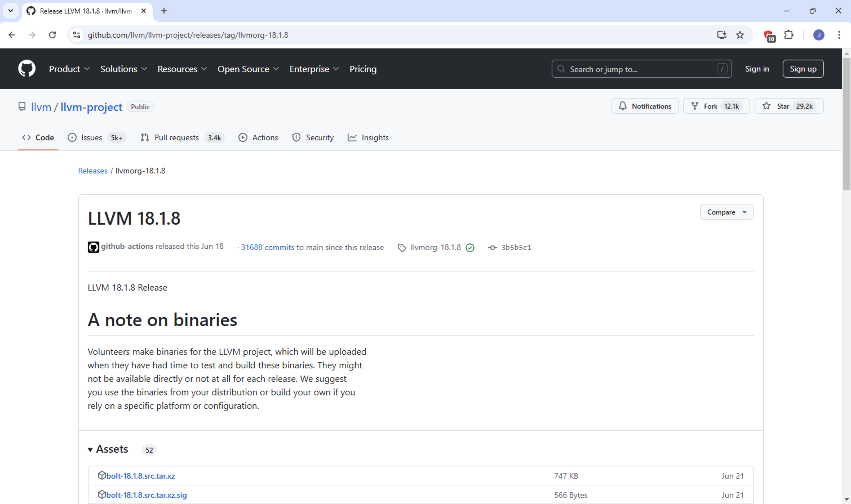This screenshot has width=851, height=504.
Task: Click the GitHub Octocat logo in the header
Action: point(26,69)
